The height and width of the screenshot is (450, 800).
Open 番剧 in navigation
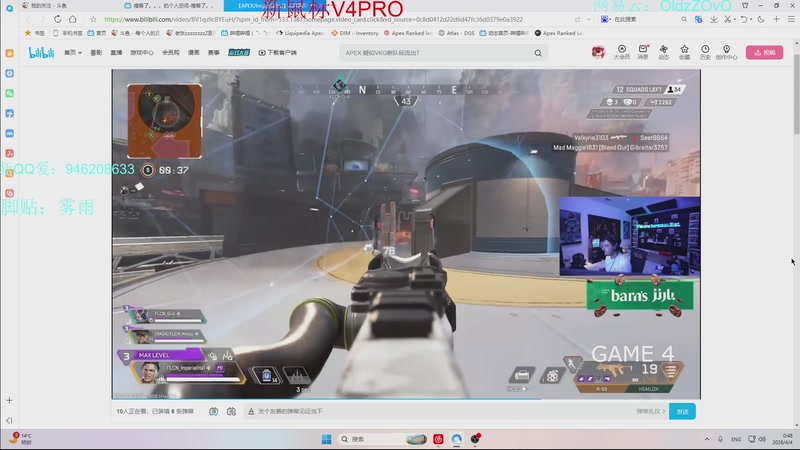[96, 53]
